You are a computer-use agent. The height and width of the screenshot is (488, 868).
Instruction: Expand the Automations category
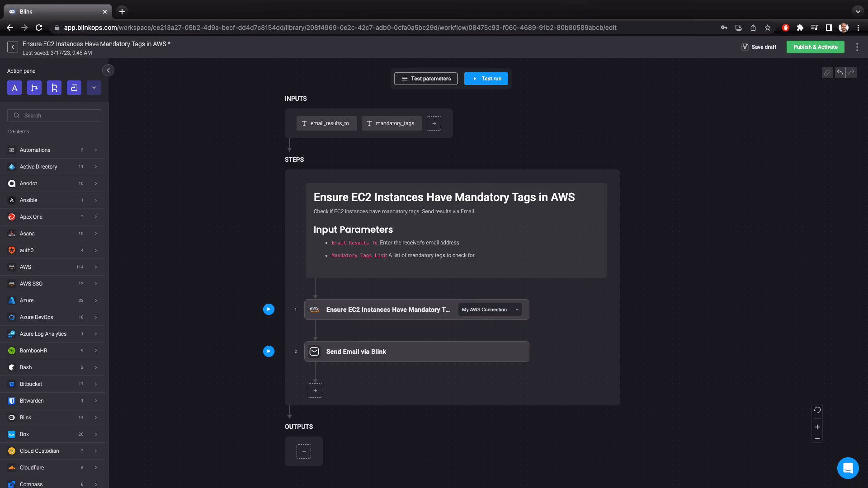point(52,150)
